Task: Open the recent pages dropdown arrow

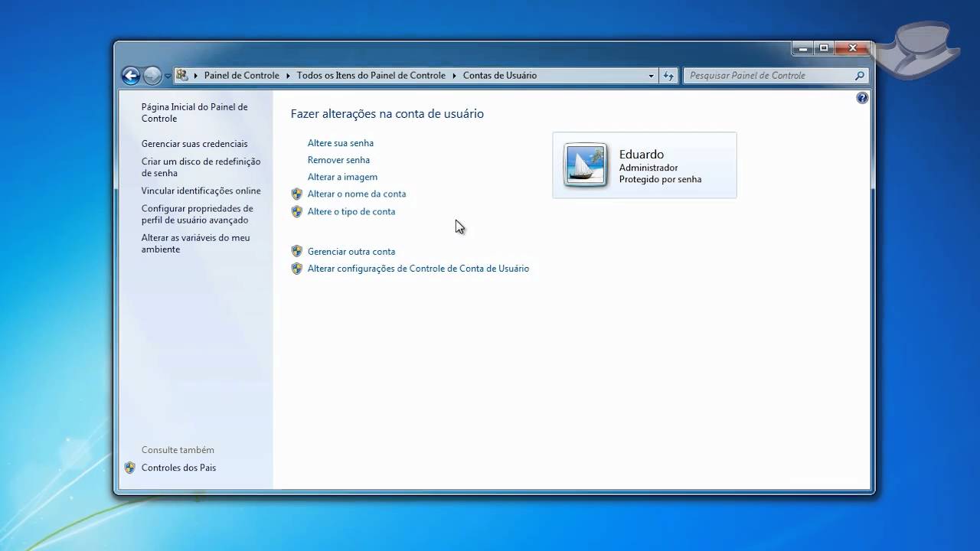Action: coord(168,77)
